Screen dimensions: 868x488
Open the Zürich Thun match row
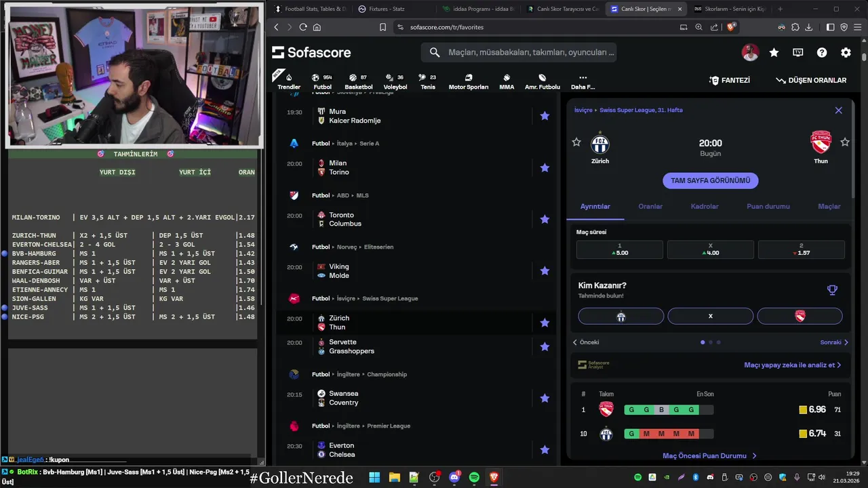pyautogui.click(x=416, y=323)
